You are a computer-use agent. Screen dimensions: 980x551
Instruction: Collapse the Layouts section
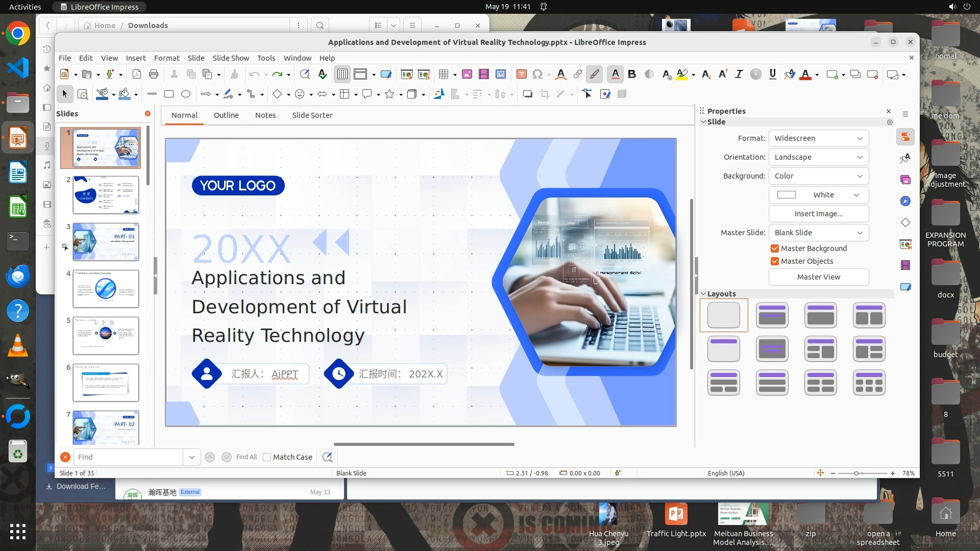(703, 294)
